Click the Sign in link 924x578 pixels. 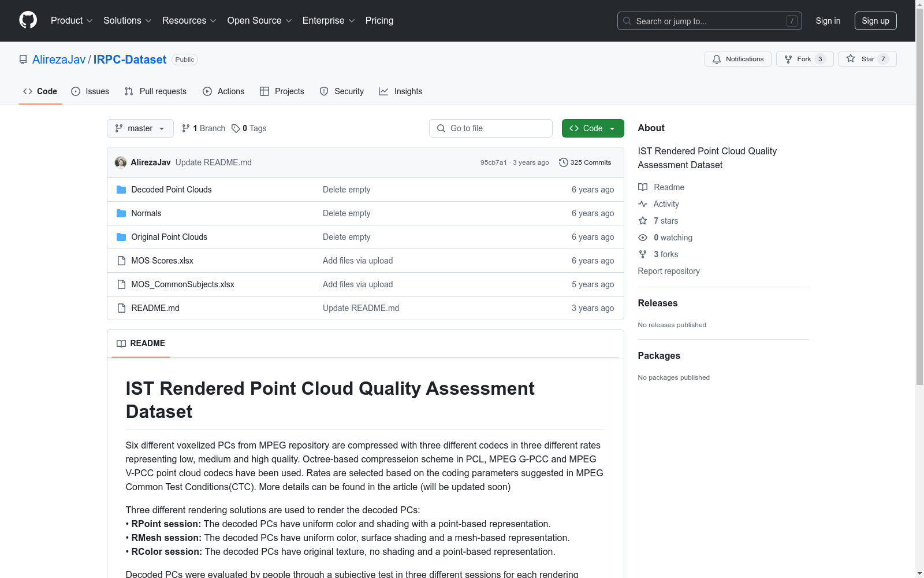(828, 21)
